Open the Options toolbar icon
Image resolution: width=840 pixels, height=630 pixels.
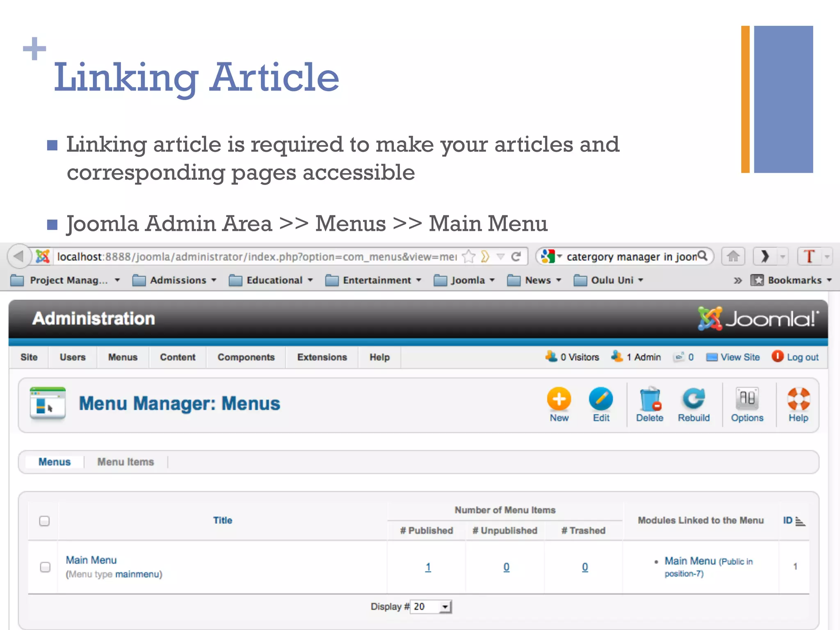pyautogui.click(x=747, y=398)
